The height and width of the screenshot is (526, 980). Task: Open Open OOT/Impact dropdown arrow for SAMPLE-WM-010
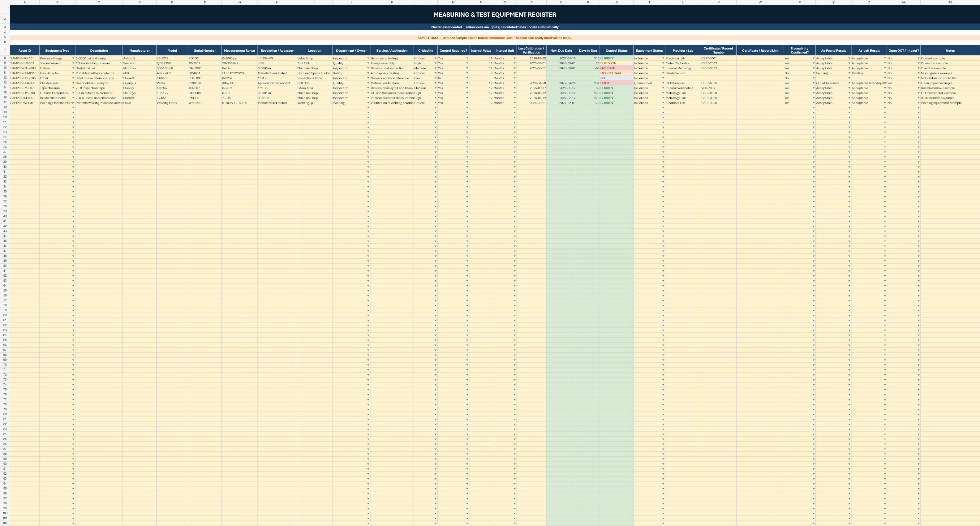point(918,103)
